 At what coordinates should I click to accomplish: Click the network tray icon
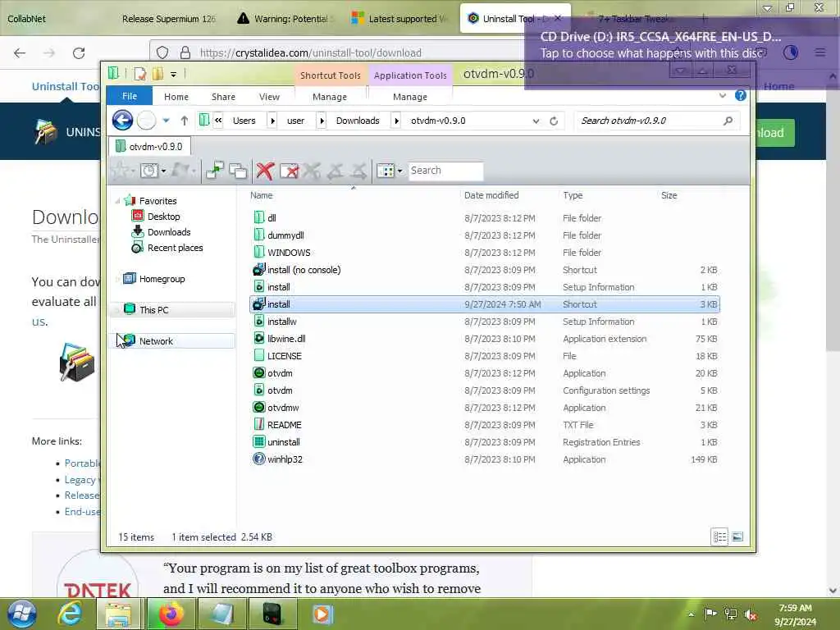730,614
